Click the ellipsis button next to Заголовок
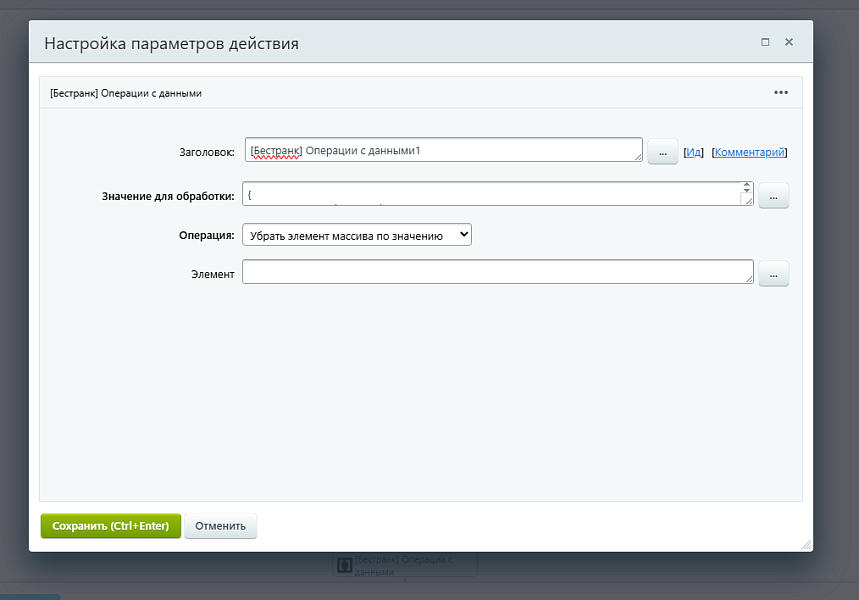The height and width of the screenshot is (600, 859). click(x=662, y=152)
